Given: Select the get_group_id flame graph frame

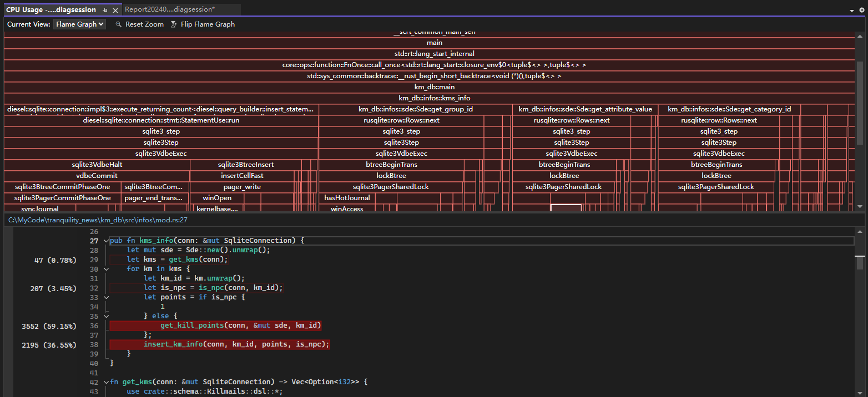Looking at the screenshot, I should [x=415, y=109].
